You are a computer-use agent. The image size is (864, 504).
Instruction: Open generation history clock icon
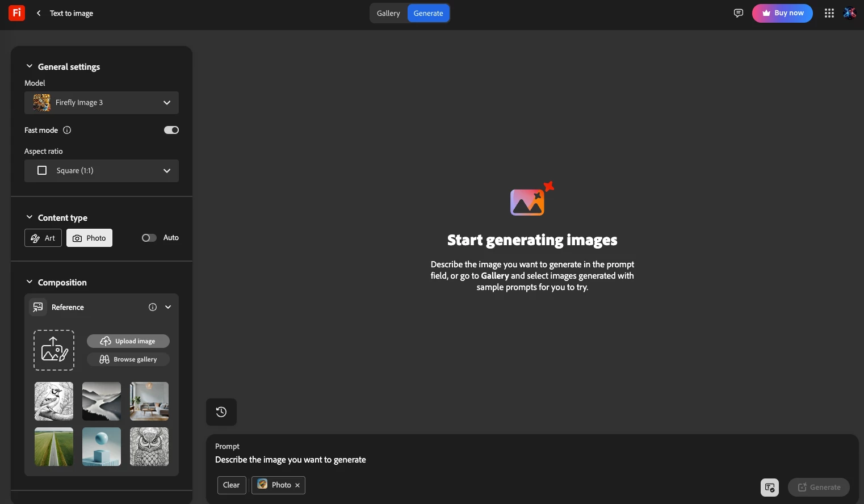221,412
